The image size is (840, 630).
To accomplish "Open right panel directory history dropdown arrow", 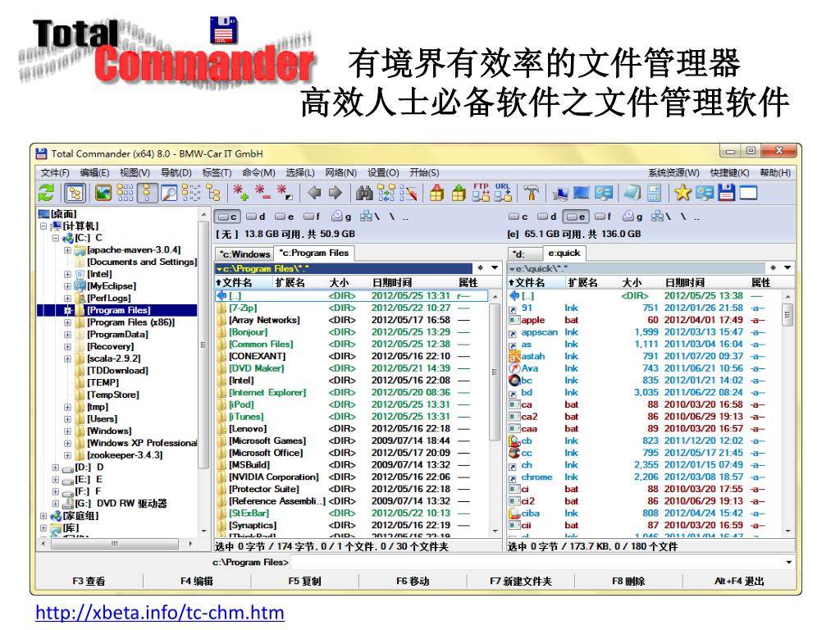I will coord(787,268).
